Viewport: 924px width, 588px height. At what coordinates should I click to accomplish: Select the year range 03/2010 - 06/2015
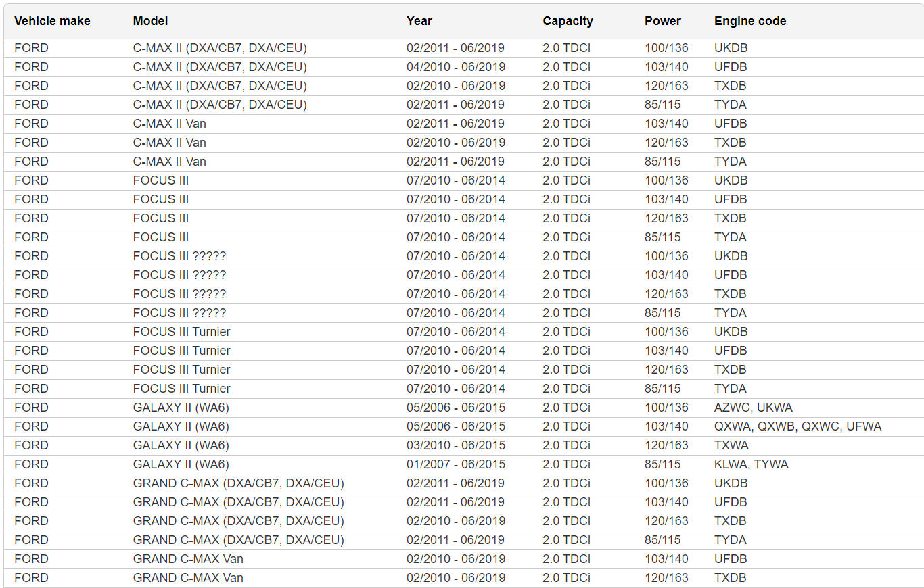coord(455,445)
